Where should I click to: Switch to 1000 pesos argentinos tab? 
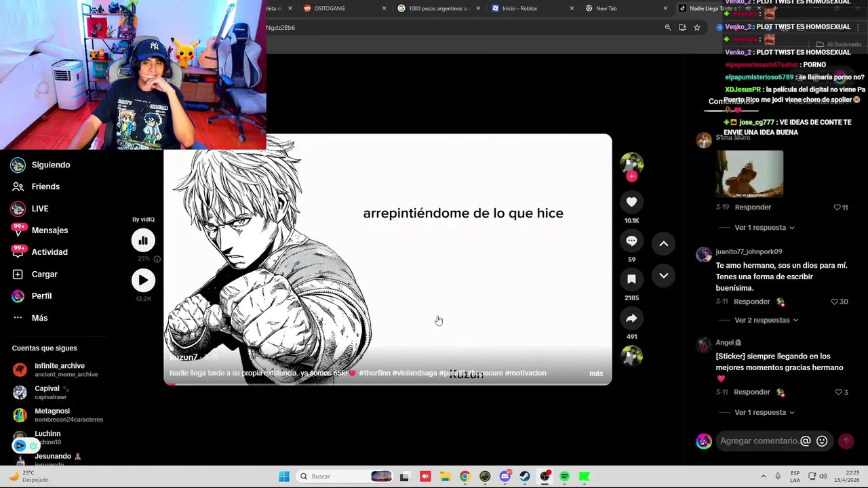point(438,8)
